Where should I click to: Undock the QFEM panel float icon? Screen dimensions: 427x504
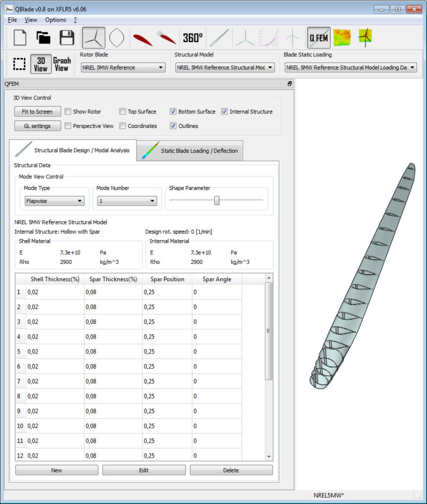coord(290,83)
